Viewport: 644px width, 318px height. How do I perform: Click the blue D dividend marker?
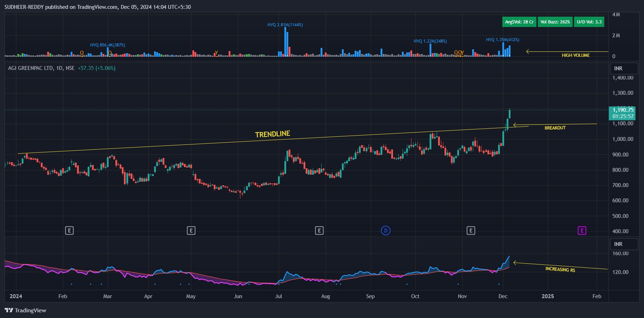click(386, 231)
